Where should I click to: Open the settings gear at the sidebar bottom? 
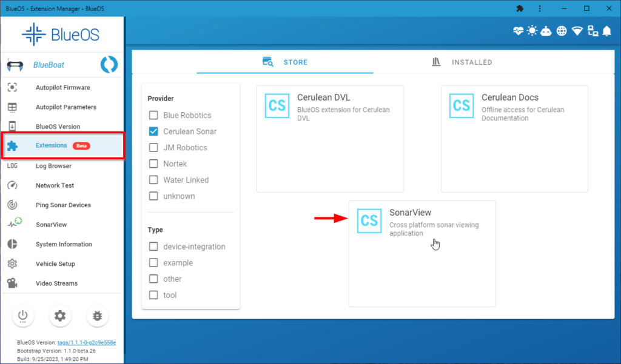coord(60,316)
